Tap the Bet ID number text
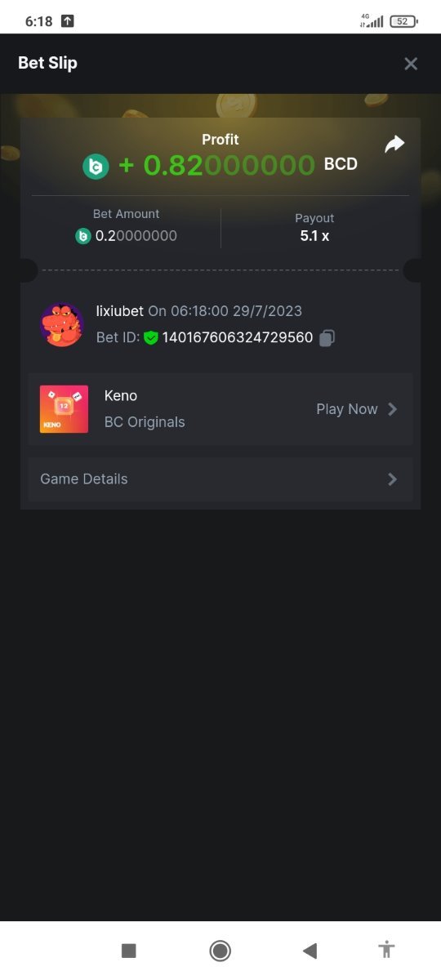 [x=238, y=337]
